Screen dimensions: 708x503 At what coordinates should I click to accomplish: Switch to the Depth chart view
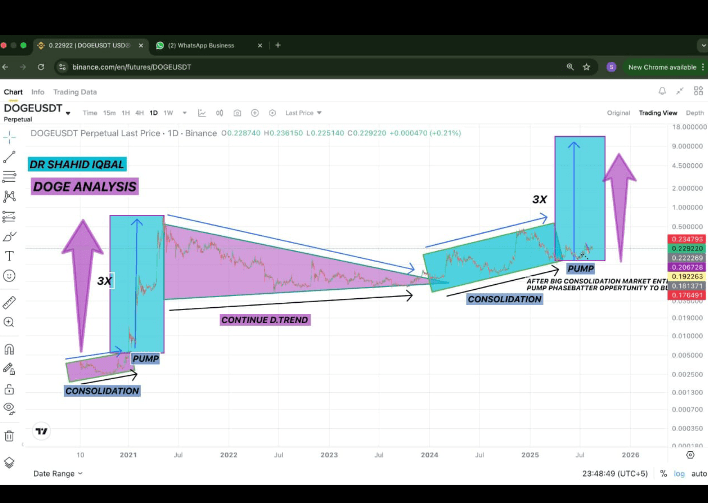pos(694,113)
